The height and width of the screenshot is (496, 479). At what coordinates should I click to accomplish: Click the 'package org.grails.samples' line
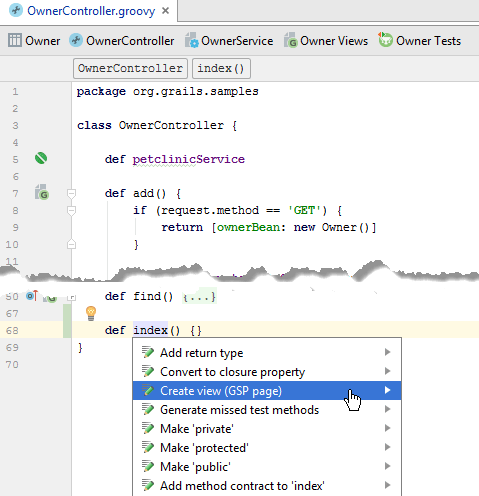[x=168, y=92]
